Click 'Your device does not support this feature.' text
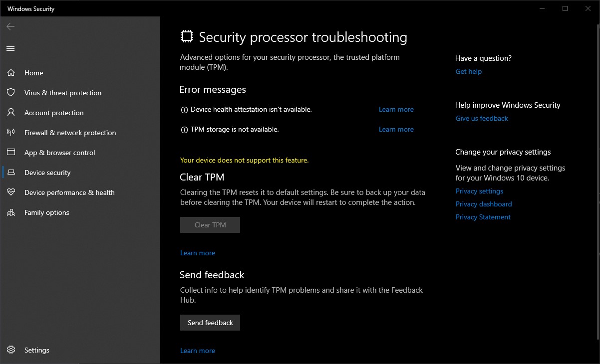This screenshot has width=600, height=364. click(245, 160)
